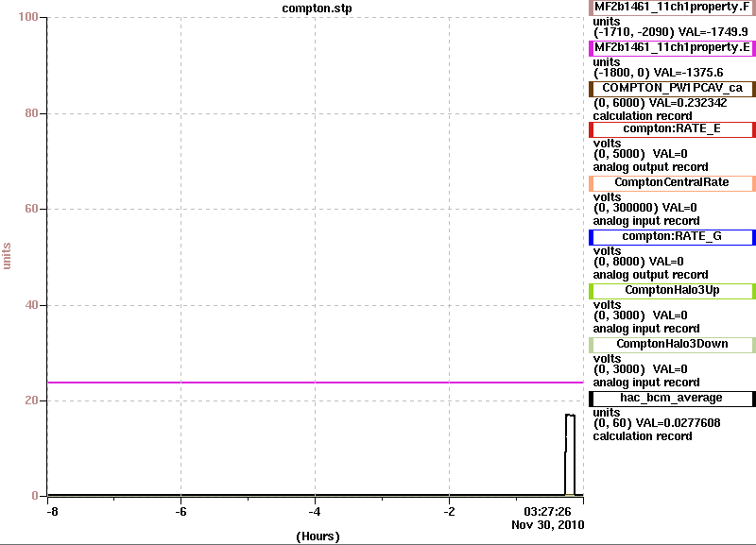The image size is (756, 545).
Task: Click the compton.stp chart title
Action: 317,9
